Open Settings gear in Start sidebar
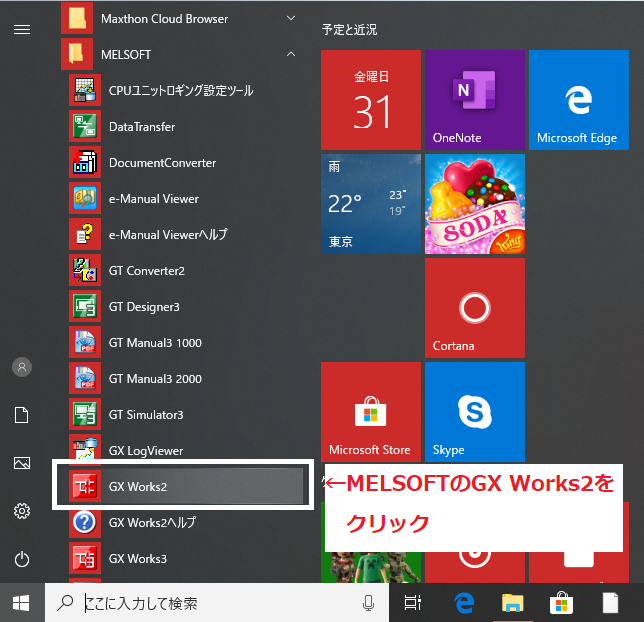 (x=22, y=511)
